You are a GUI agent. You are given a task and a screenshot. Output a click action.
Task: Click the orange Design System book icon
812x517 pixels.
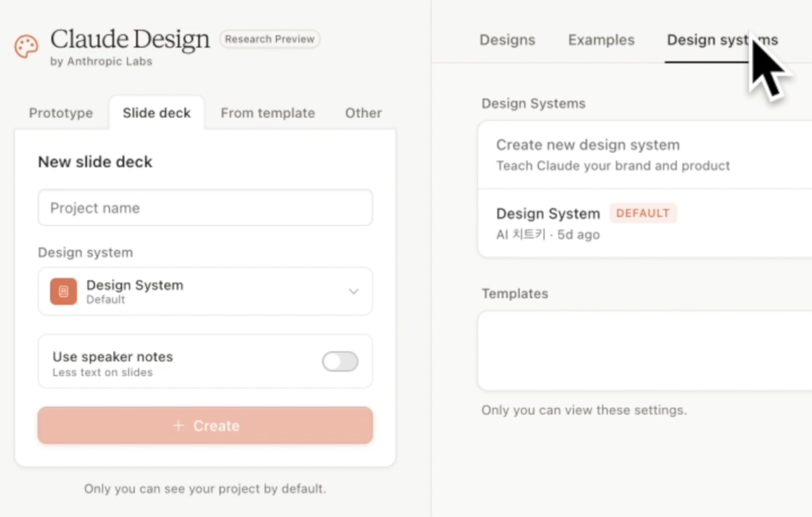[63, 291]
